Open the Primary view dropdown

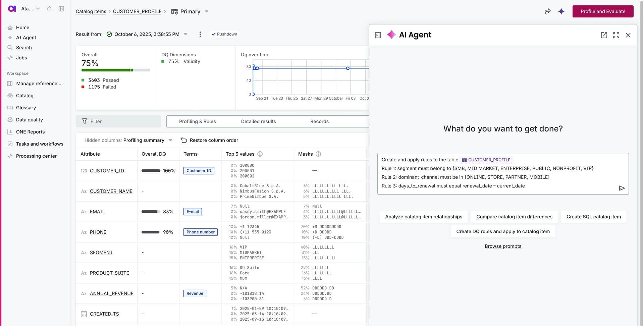(207, 11)
